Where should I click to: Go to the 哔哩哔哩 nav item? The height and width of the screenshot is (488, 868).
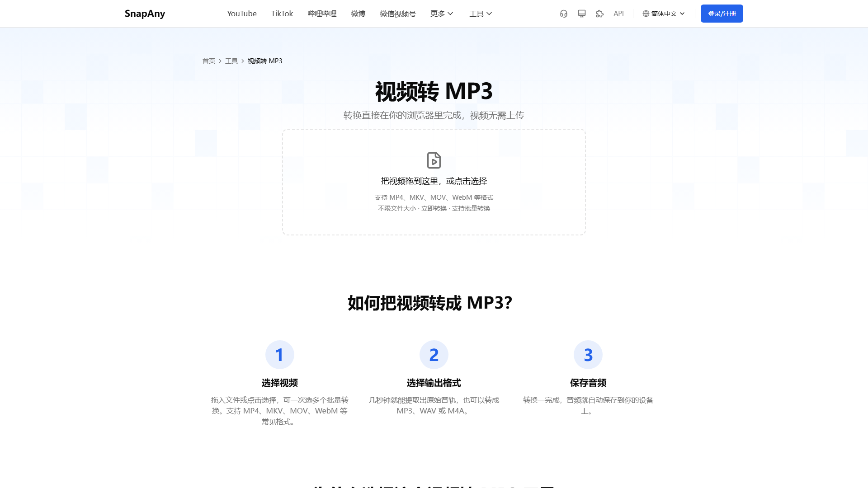coord(322,14)
